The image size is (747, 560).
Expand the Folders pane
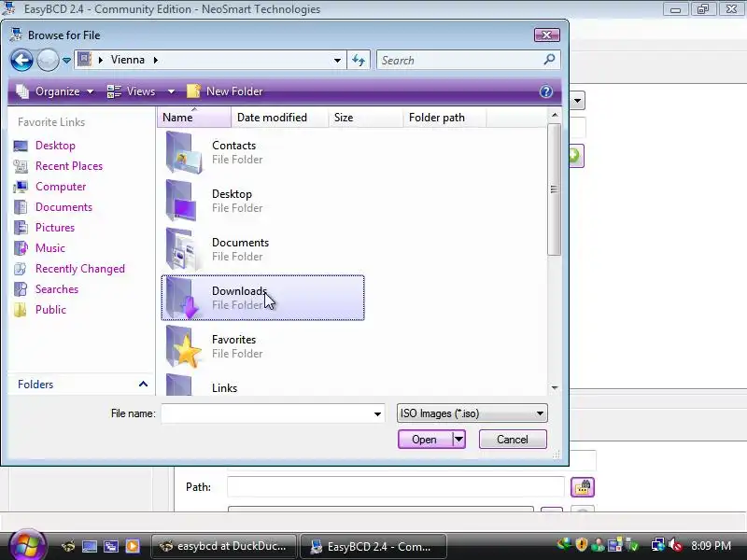143,385
